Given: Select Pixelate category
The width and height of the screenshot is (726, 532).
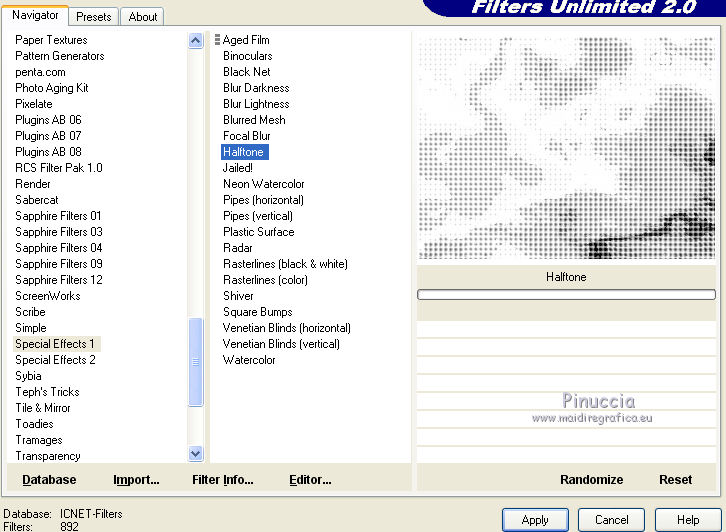Looking at the screenshot, I should [34, 104].
